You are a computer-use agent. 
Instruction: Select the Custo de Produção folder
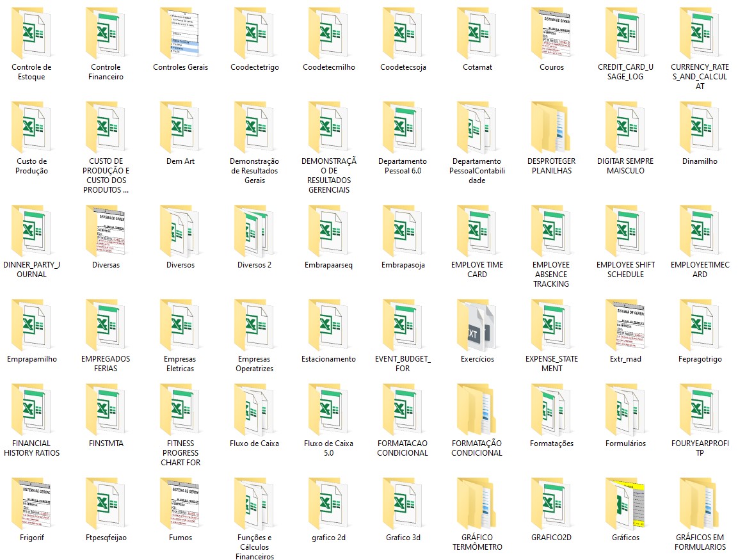tap(31, 127)
